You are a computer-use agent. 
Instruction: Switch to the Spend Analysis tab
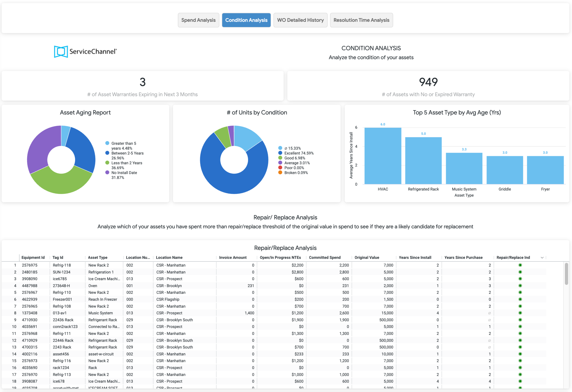198,20
